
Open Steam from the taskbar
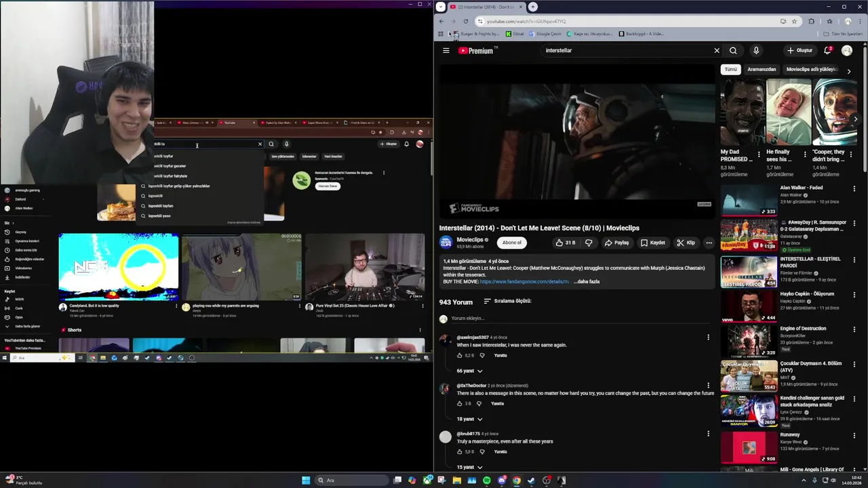pyautogui.click(x=532, y=481)
